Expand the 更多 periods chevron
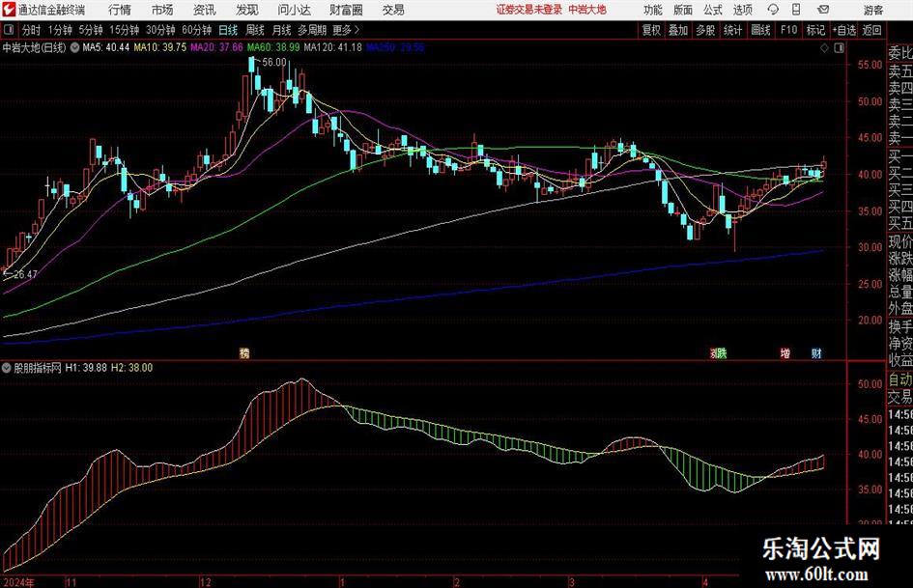 pos(357,30)
